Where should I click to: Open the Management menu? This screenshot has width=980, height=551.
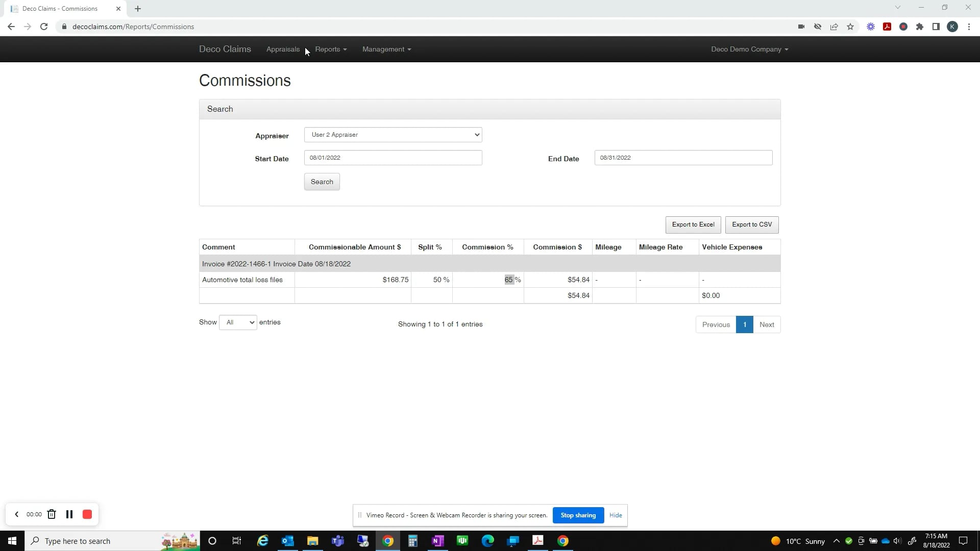(386, 49)
